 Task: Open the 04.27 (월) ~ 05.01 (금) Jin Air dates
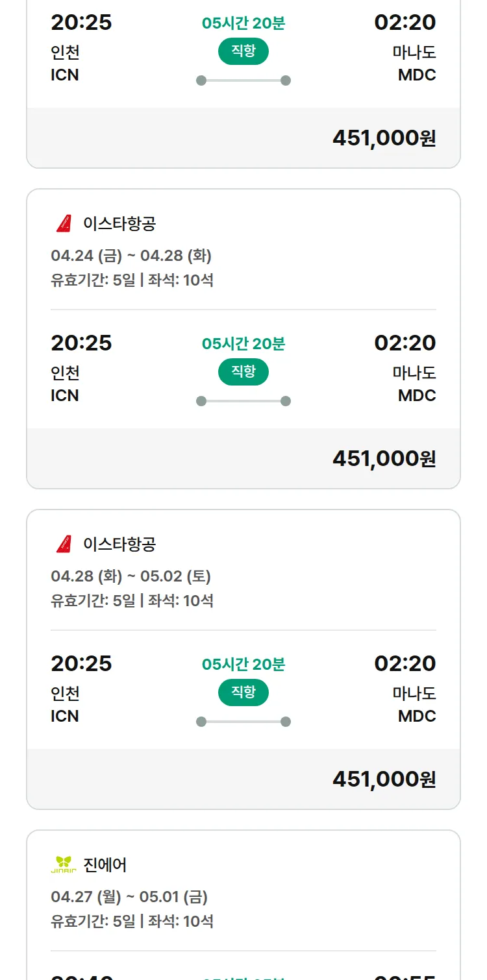pos(129,897)
